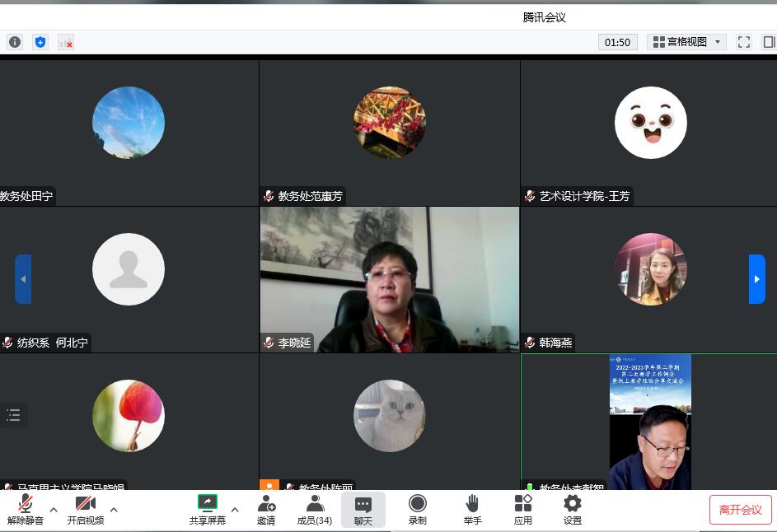Enter fullscreen mode using the fullscreen icon
This screenshot has width=777, height=532.
click(743, 42)
